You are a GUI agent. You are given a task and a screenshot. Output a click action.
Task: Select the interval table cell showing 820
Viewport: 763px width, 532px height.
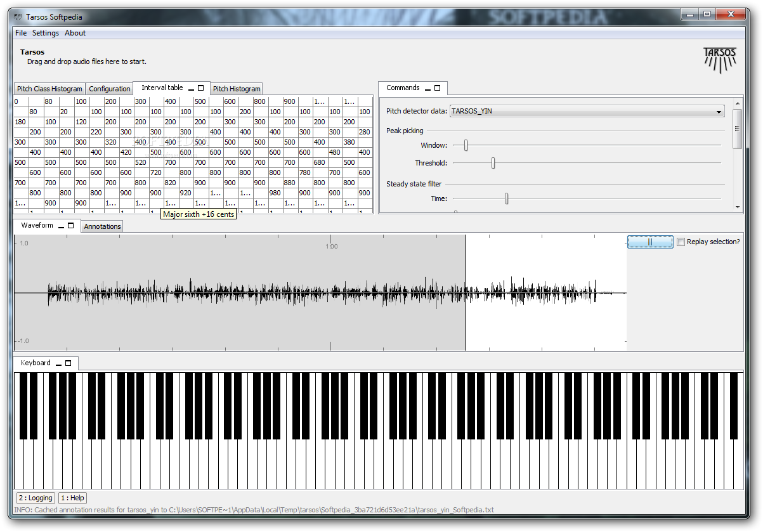tap(171, 183)
